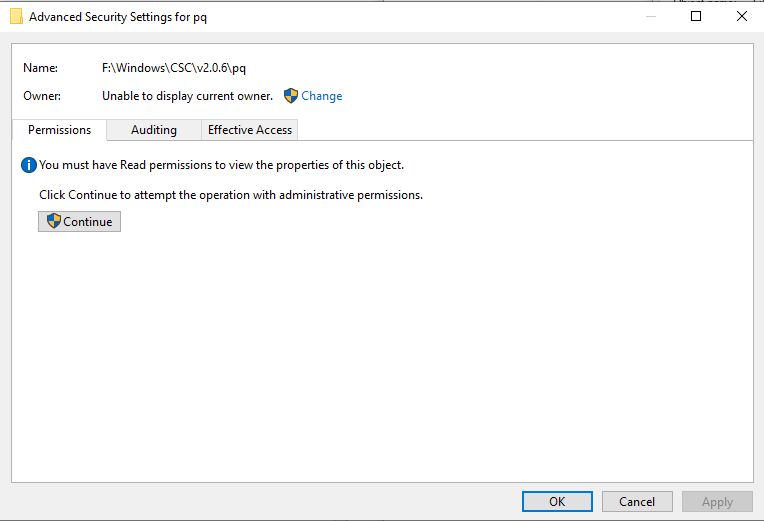Dismiss the dialog with Cancel
The height and width of the screenshot is (521, 764).
[x=637, y=502]
